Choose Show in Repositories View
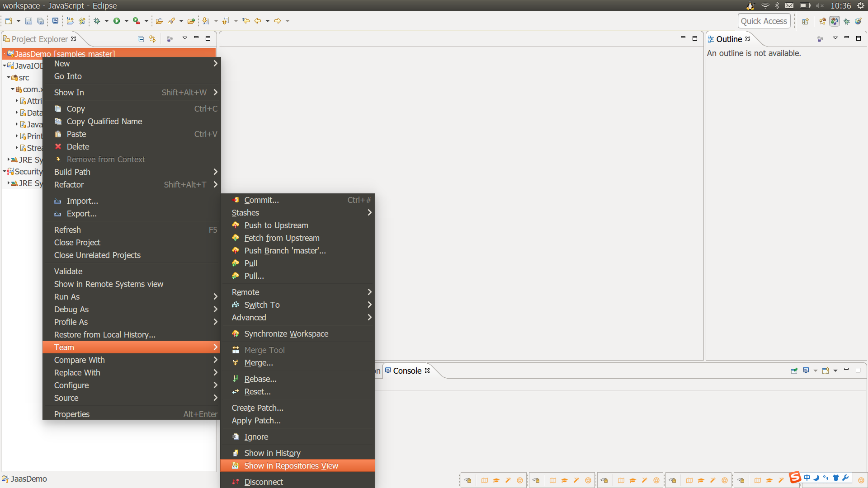 click(x=298, y=466)
